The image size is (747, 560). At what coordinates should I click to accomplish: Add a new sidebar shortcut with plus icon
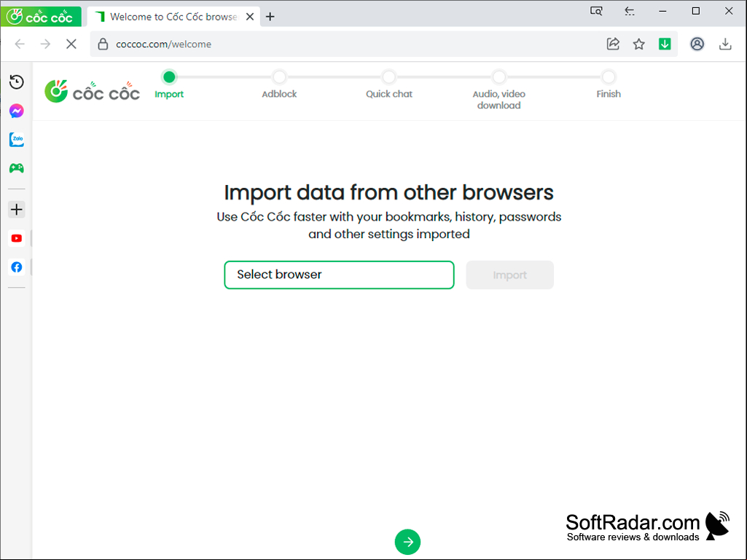click(x=17, y=210)
